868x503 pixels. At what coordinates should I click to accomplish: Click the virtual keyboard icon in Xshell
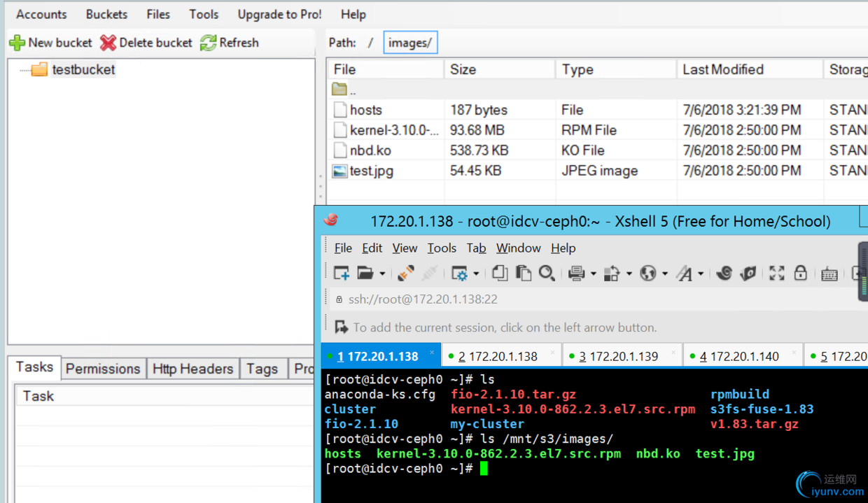point(829,274)
